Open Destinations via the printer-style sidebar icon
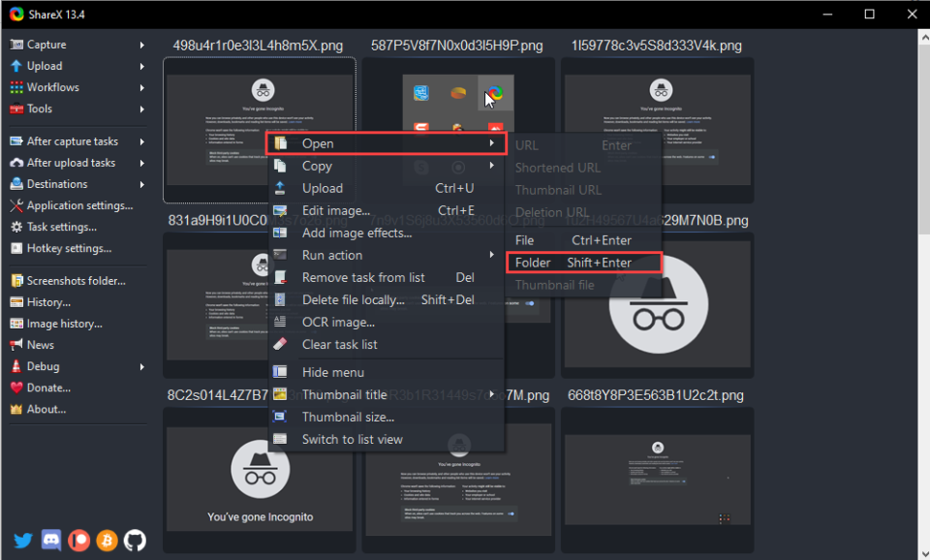 pyautogui.click(x=16, y=183)
